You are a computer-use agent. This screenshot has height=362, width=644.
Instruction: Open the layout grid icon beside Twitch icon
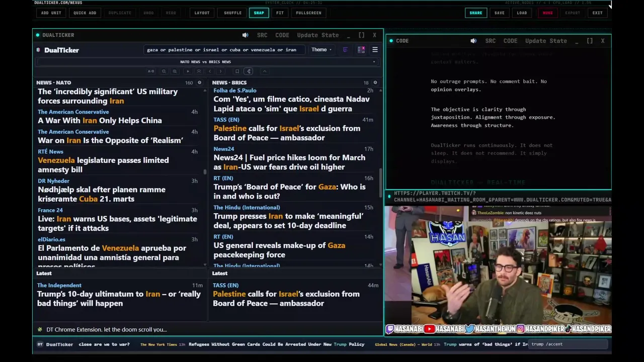(361, 50)
